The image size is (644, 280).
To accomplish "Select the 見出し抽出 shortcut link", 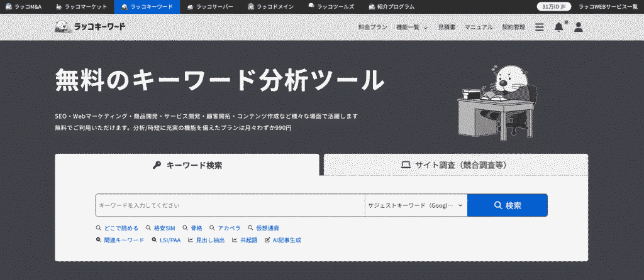I will click(x=206, y=240).
